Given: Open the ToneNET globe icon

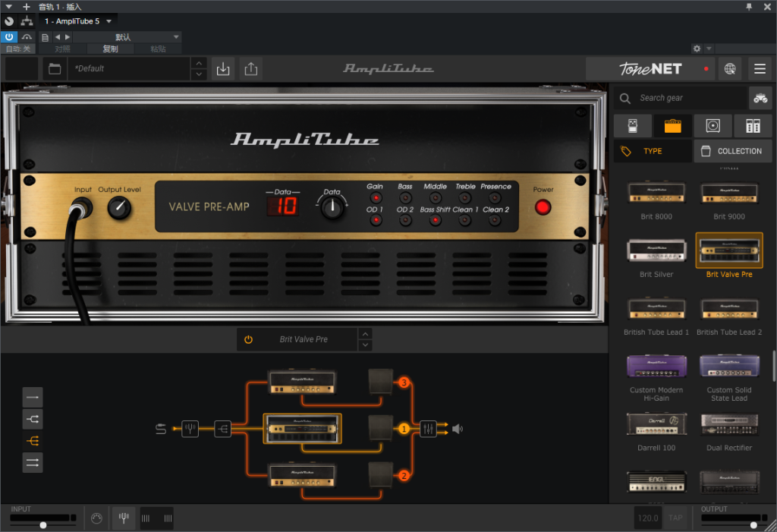Looking at the screenshot, I should point(730,69).
